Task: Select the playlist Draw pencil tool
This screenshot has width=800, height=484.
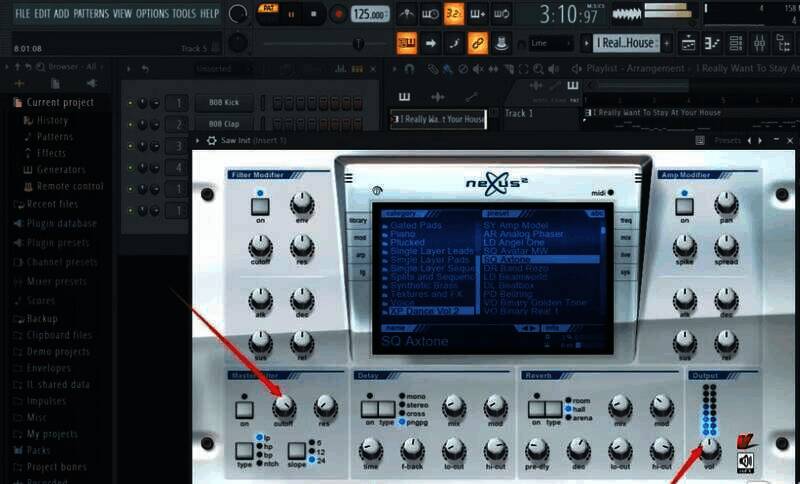Action: click(433, 69)
